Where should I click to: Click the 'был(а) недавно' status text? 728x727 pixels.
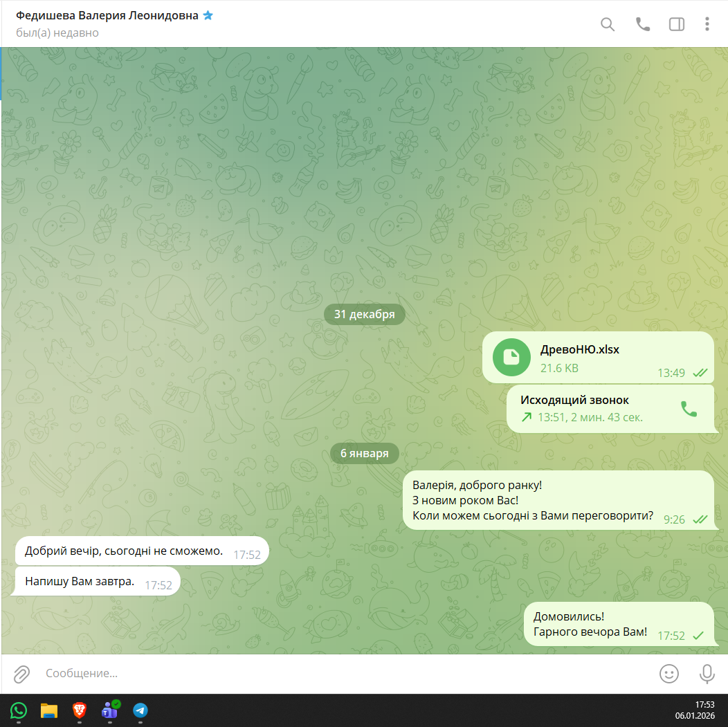(57, 33)
